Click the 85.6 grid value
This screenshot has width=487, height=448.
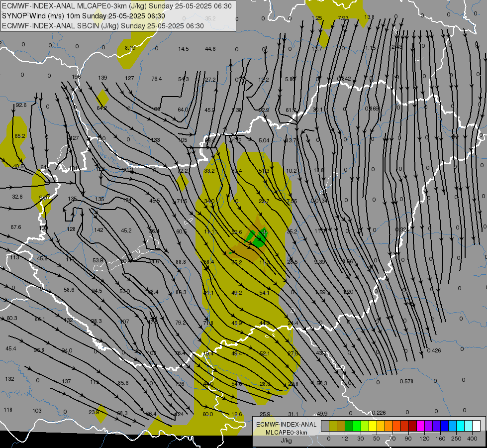[x=123, y=383]
